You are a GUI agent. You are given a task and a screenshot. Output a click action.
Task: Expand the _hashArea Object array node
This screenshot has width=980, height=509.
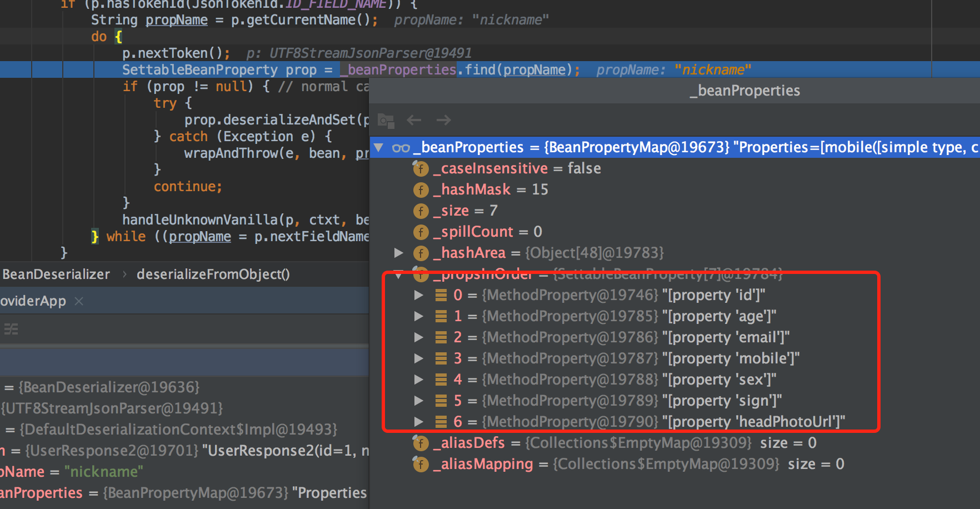398,253
